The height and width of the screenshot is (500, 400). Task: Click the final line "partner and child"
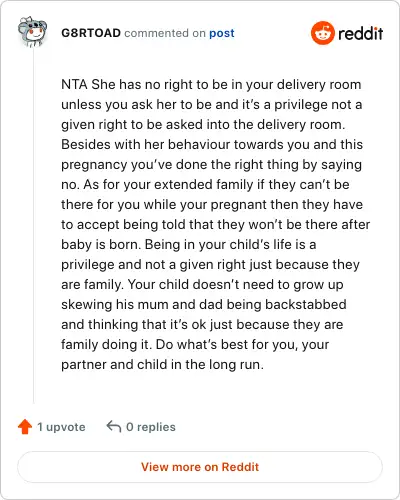tap(162, 364)
